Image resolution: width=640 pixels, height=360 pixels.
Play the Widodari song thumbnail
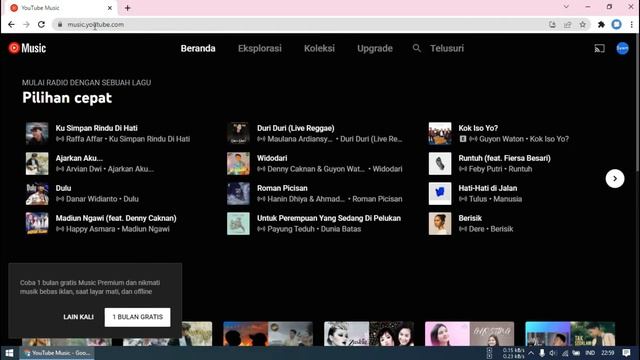click(x=238, y=163)
